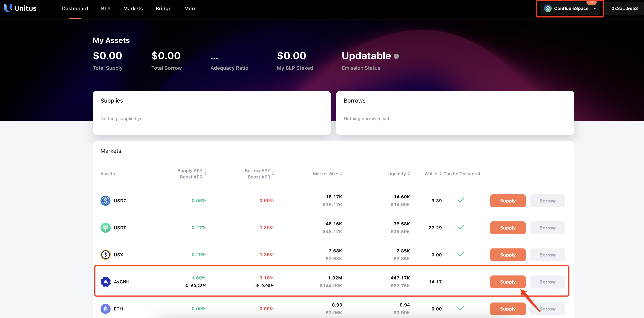Click the USDC coin icon
The height and width of the screenshot is (318, 644).
(105, 201)
